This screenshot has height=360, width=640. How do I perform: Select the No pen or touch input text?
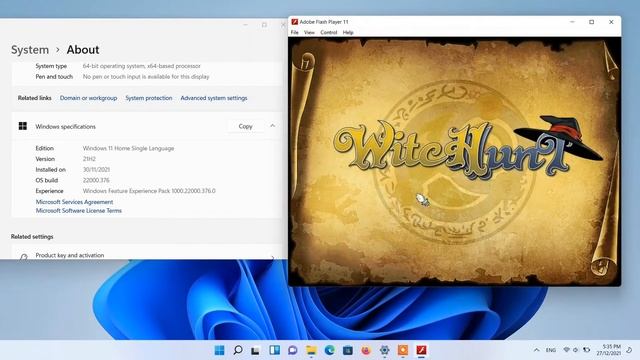[146, 76]
